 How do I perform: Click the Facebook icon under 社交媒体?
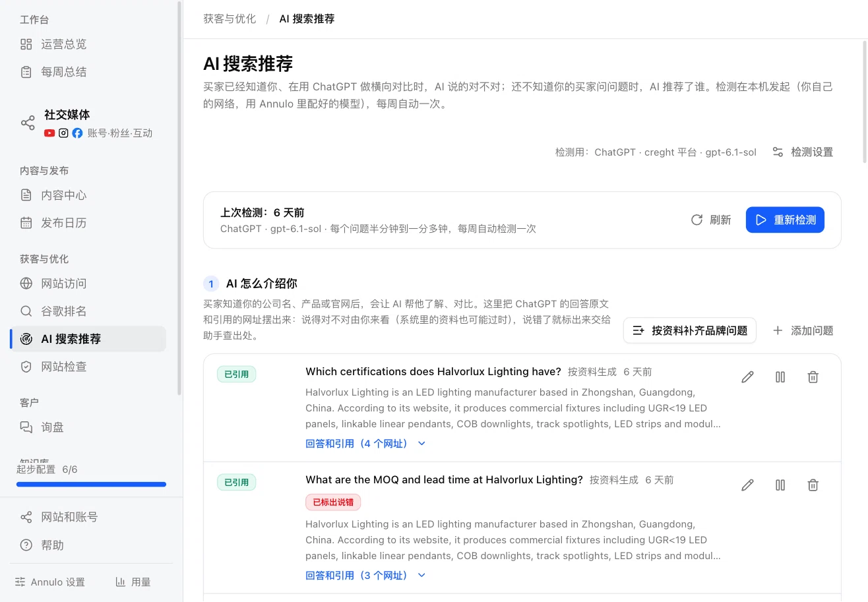point(77,133)
